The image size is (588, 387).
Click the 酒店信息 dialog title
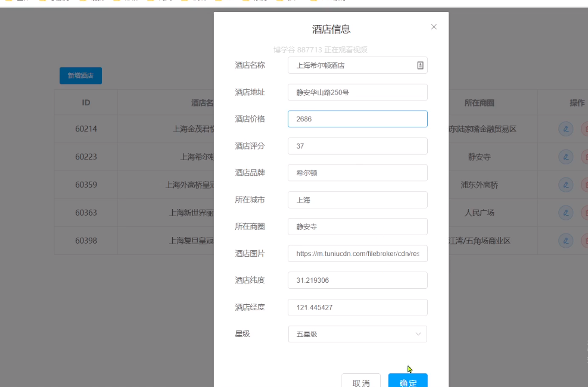[x=331, y=29]
